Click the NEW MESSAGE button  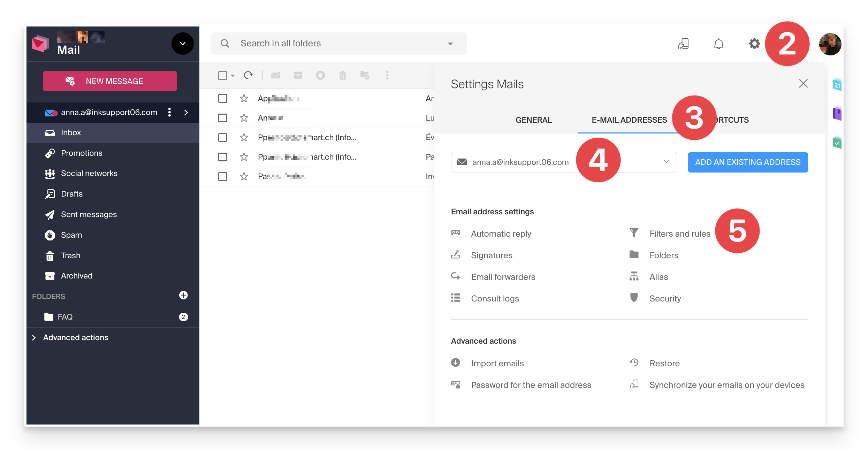click(110, 81)
